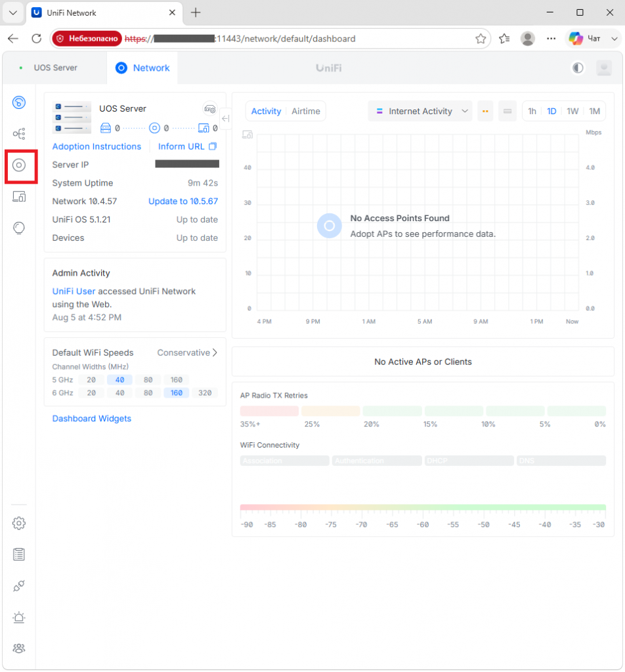Screen dimensions: 625x672
Task: Open the Topology icon in the sidebar
Action: pos(19,134)
